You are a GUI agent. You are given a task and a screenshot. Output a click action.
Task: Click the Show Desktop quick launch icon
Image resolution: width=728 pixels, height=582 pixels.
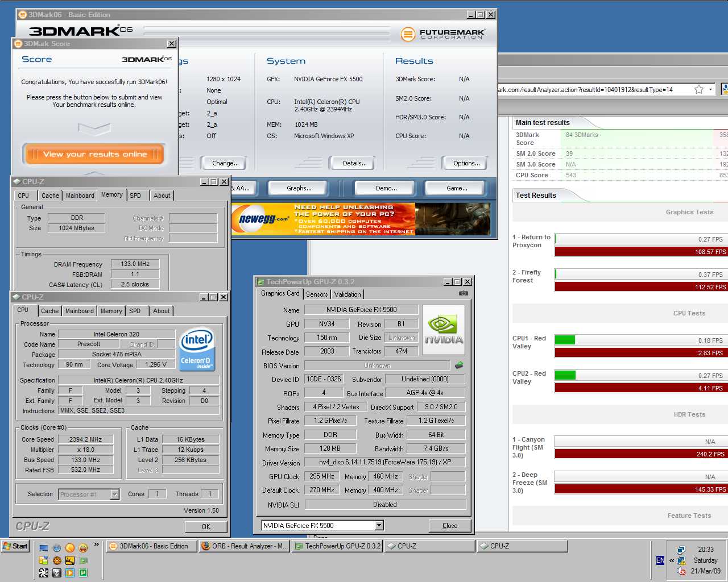point(44,548)
